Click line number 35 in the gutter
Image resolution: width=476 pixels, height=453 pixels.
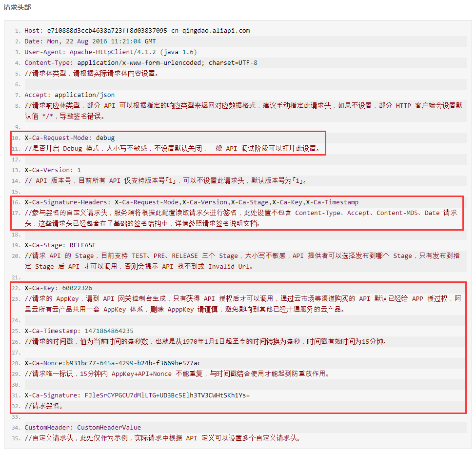[16, 438]
